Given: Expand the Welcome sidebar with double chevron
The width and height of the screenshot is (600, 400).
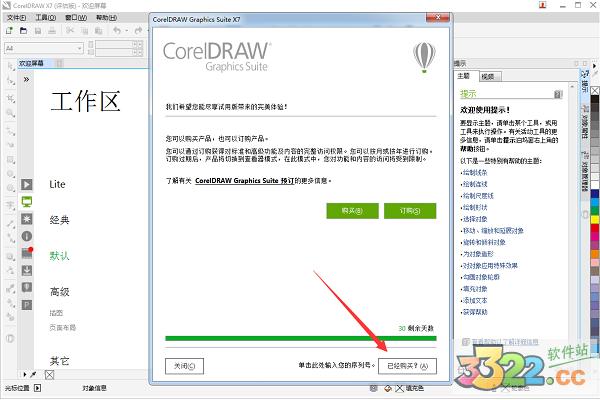Looking at the screenshot, I should tap(26, 80).
